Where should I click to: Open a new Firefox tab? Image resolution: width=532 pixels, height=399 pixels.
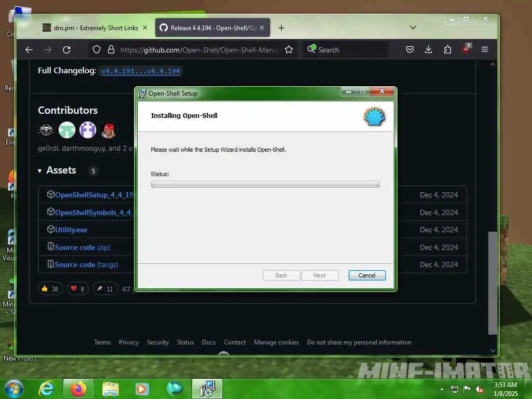(281, 28)
